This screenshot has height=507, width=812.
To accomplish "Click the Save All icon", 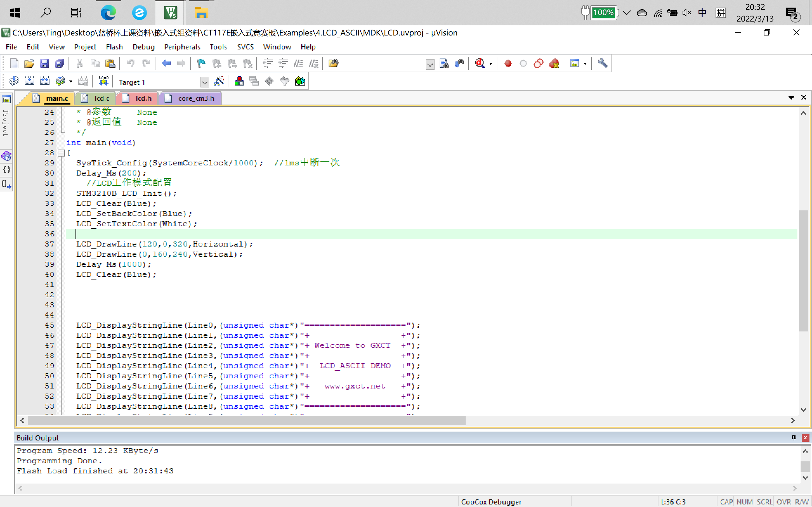I will pos(60,63).
